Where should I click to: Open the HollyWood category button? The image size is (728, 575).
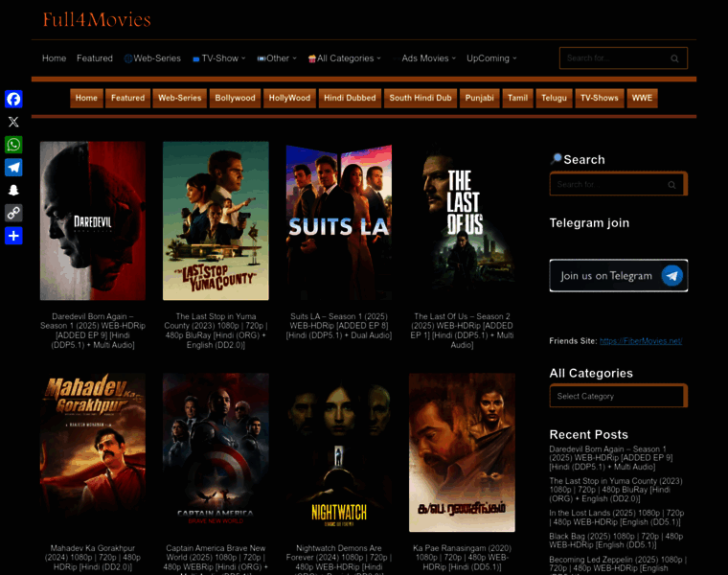289,98
